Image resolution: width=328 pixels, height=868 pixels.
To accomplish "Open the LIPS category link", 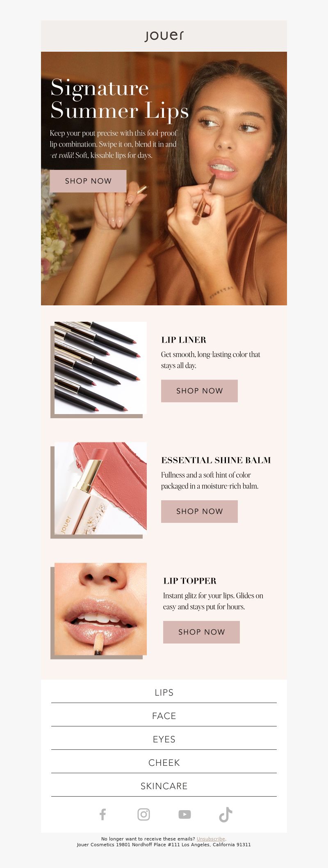I will (x=164, y=692).
